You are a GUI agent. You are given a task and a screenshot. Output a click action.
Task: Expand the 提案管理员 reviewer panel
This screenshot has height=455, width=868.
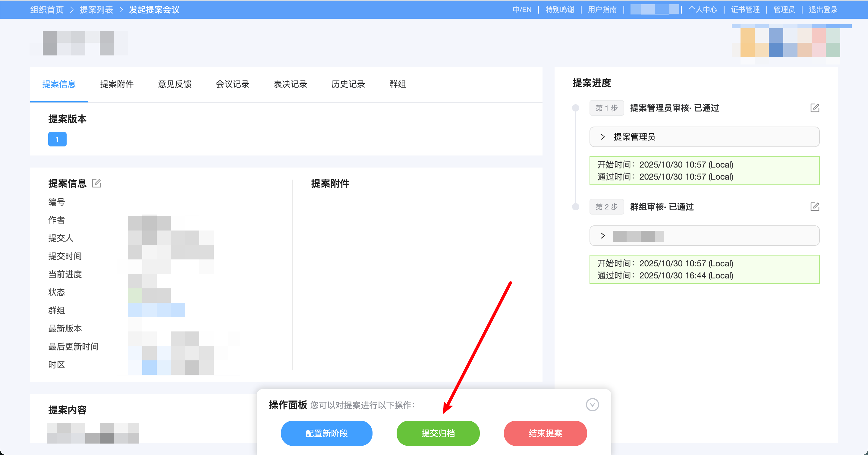tap(602, 137)
